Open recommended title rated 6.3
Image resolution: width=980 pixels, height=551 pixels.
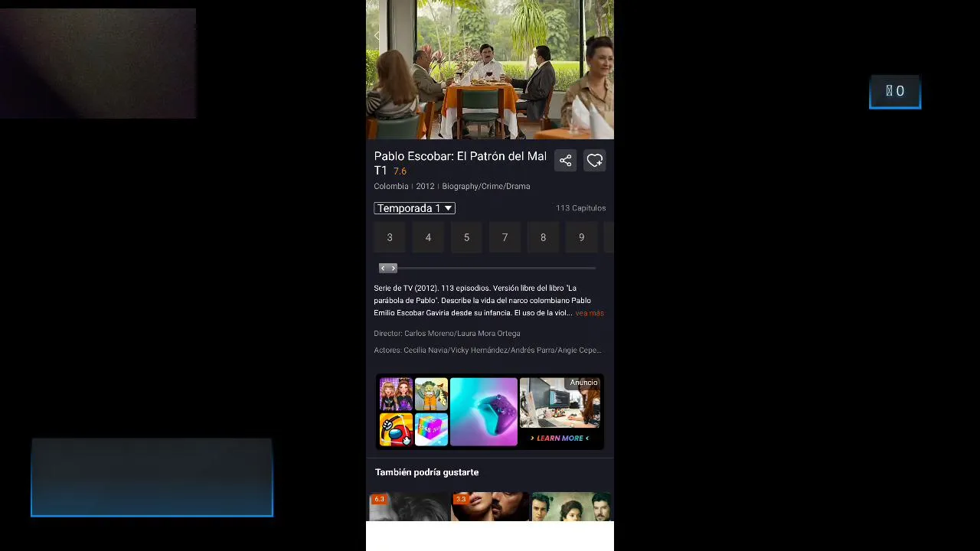coord(409,507)
